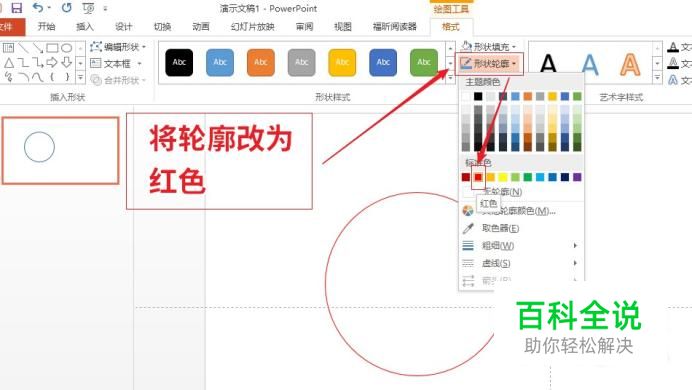Apply the orange Abc shape style

tap(261, 62)
